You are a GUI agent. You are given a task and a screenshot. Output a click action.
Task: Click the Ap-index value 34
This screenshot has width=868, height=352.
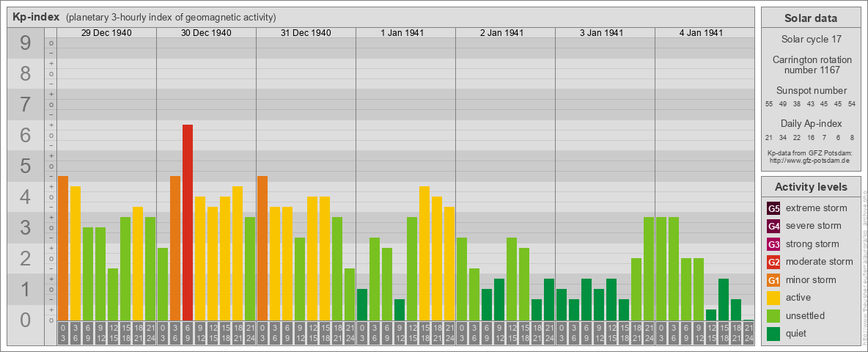pyautogui.click(x=783, y=137)
